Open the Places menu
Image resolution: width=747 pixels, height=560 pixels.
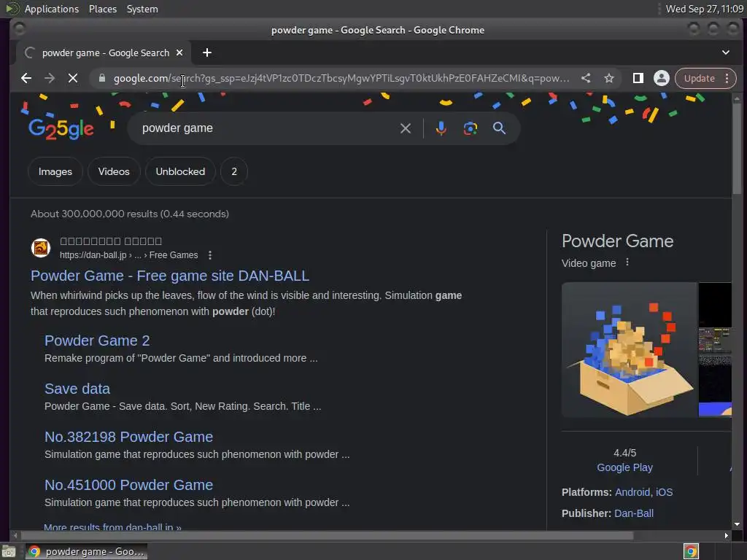pyautogui.click(x=103, y=9)
